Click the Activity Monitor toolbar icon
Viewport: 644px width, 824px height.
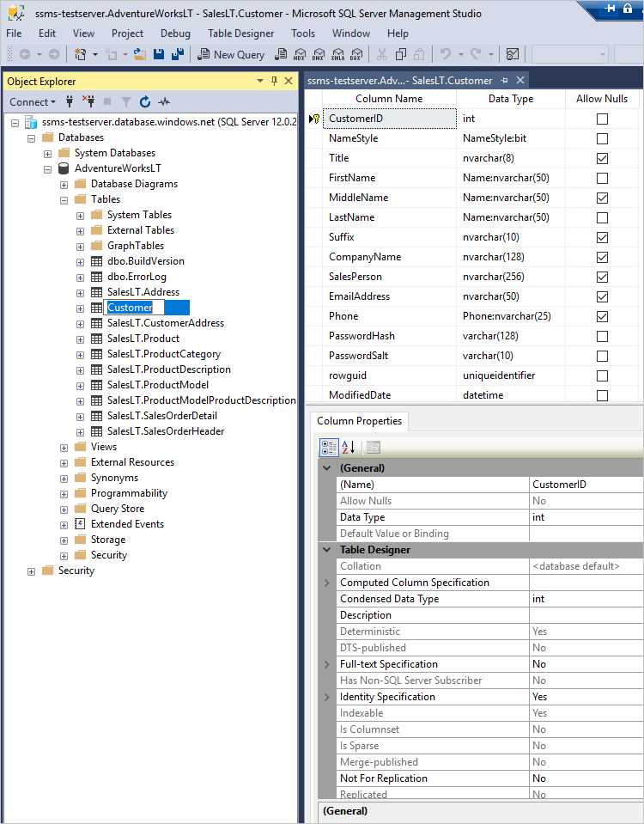pyautogui.click(x=512, y=54)
